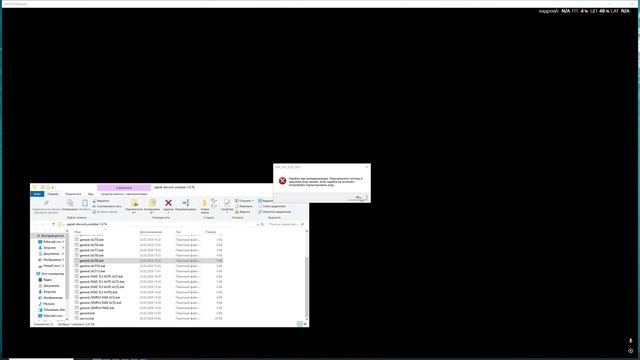
Task: Open Music under This PC
Action: tap(49, 304)
